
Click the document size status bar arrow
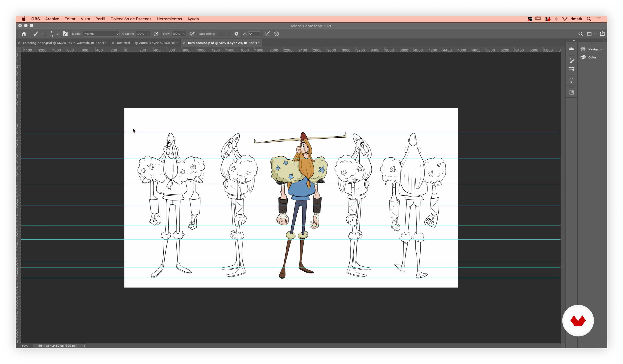[84, 346]
